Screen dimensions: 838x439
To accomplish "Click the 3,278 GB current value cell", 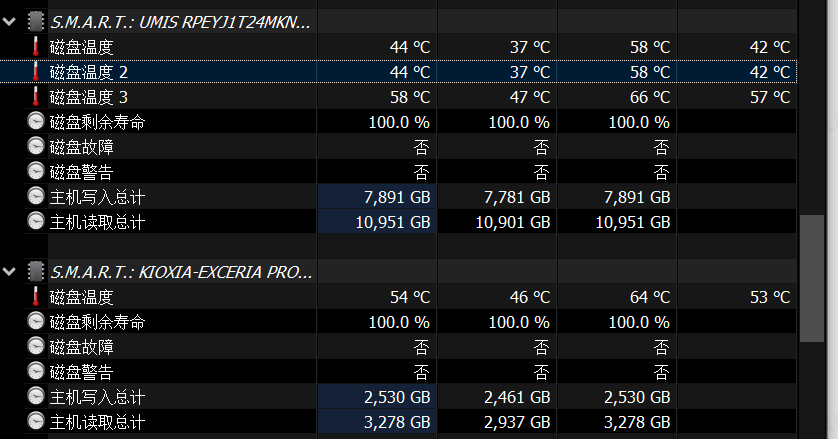I will pos(392,422).
